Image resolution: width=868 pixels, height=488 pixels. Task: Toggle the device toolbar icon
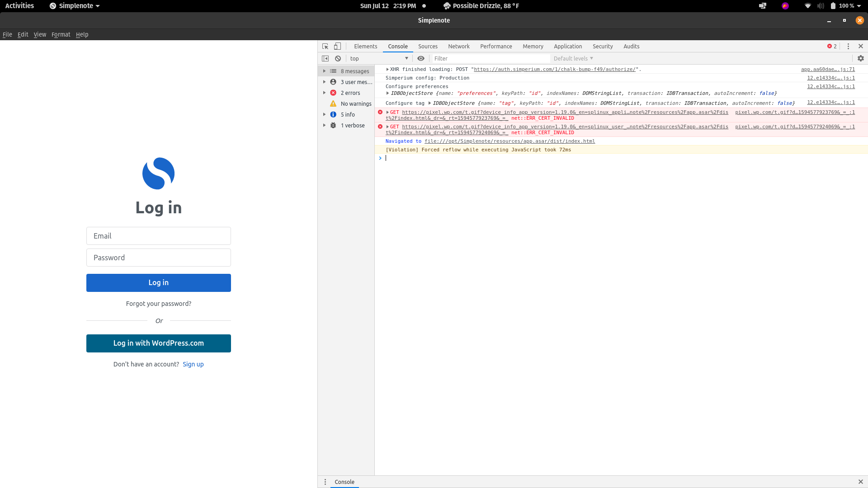[x=337, y=46]
